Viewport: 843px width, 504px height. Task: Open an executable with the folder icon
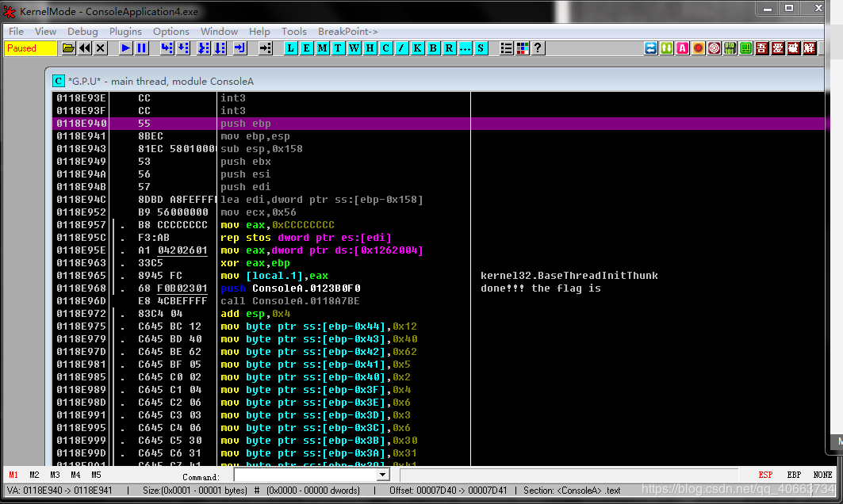(68, 48)
